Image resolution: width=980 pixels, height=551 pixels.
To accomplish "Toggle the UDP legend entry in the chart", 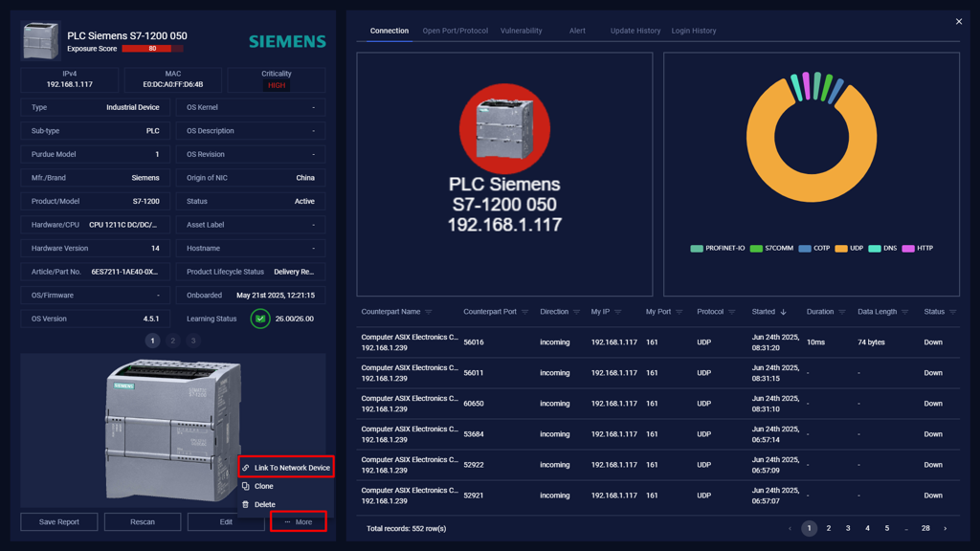I will (x=849, y=248).
